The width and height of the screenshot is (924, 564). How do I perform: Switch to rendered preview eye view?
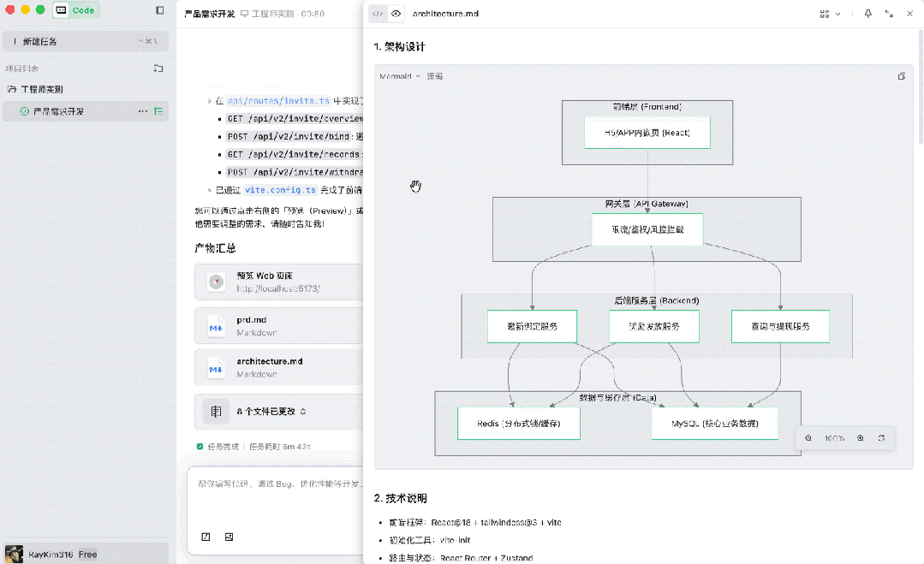pyautogui.click(x=396, y=14)
